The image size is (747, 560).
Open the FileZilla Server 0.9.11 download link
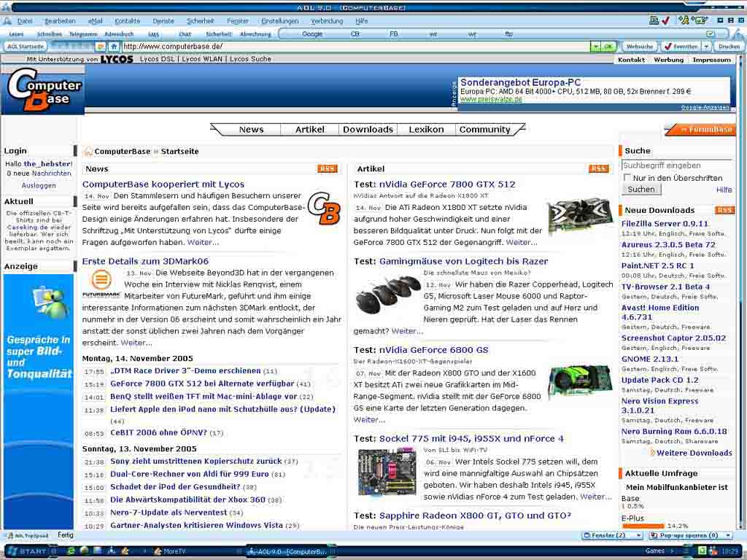pyautogui.click(x=665, y=224)
